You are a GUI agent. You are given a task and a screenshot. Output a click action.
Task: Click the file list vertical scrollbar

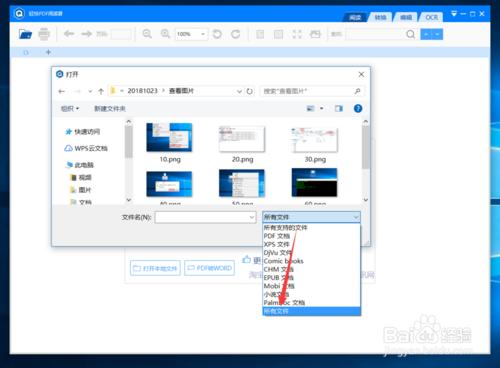coord(366,147)
